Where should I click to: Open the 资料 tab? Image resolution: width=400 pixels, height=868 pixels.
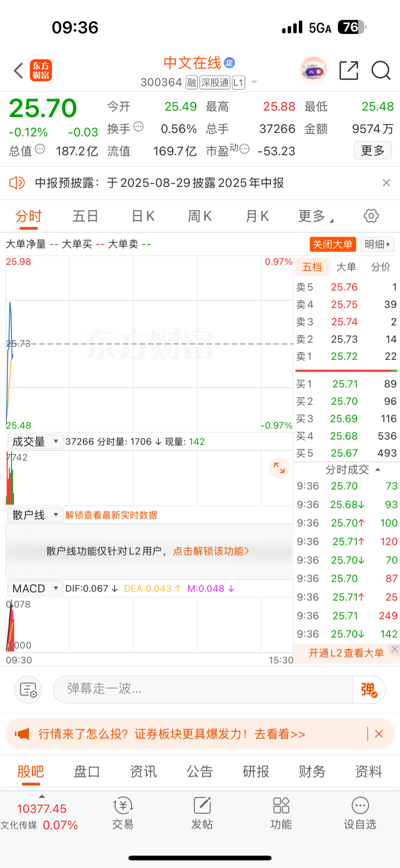pyautogui.click(x=369, y=772)
